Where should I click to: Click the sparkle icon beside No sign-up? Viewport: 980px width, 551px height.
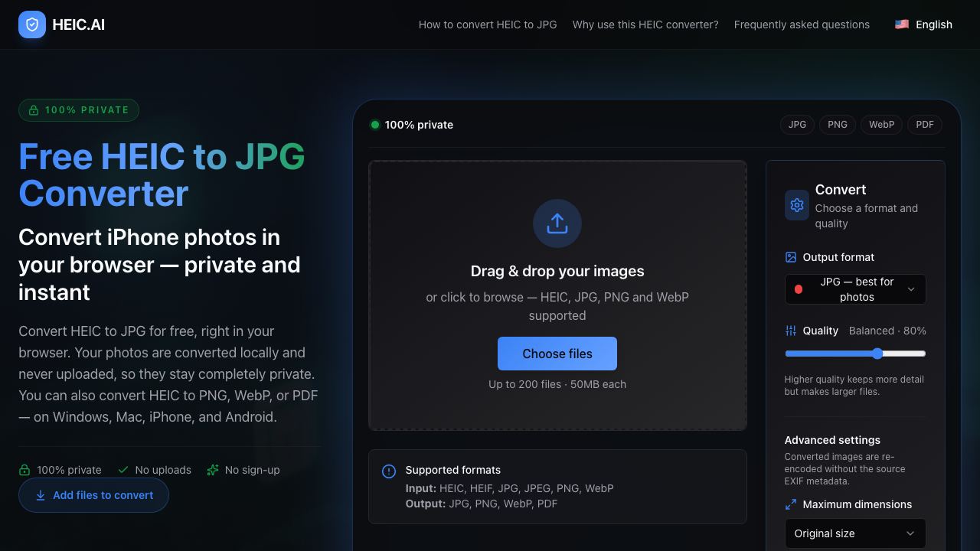click(213, 470)
